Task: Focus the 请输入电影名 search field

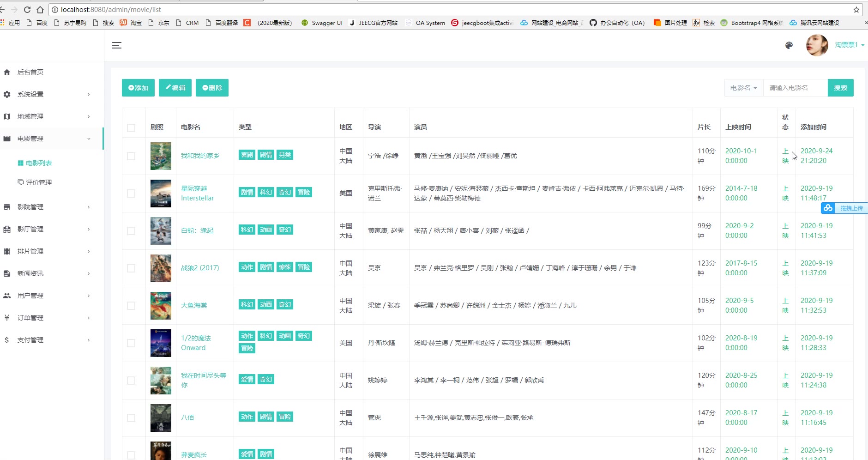Action: coord(795,88)
